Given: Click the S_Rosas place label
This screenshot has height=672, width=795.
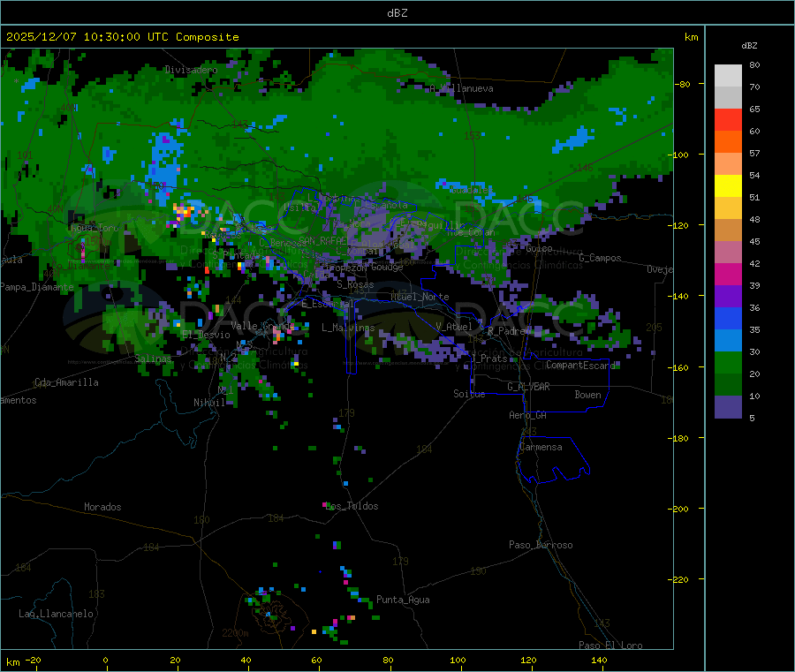Looking at the screenshot, I should pos(355,285).
